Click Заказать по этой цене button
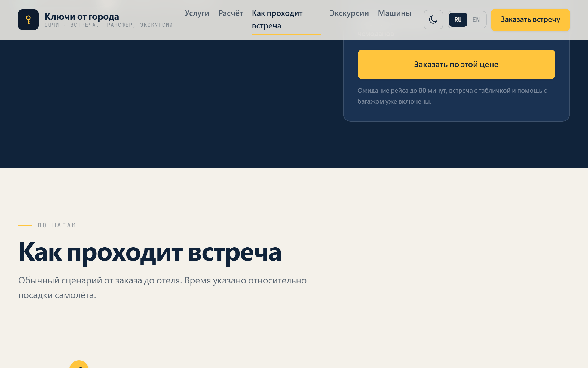Image resolution: width=588 pixels, height=368 pixels. coord(456,64)
